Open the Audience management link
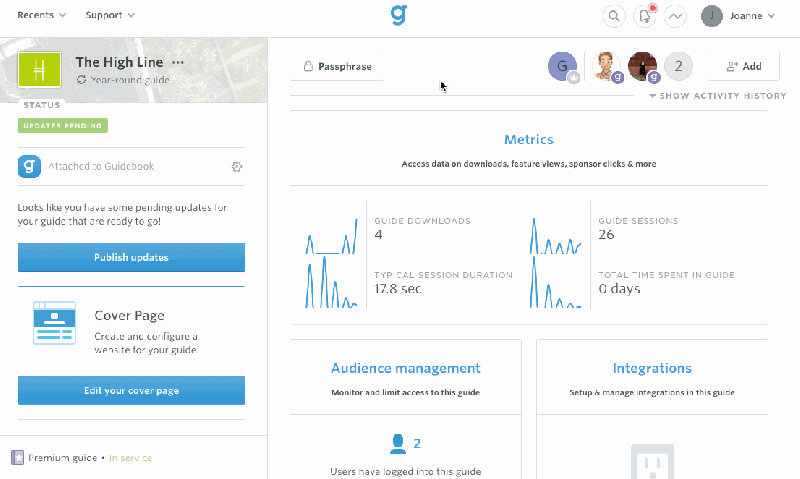This screenshot has width=800, height=479. click(x=406, y=368)
